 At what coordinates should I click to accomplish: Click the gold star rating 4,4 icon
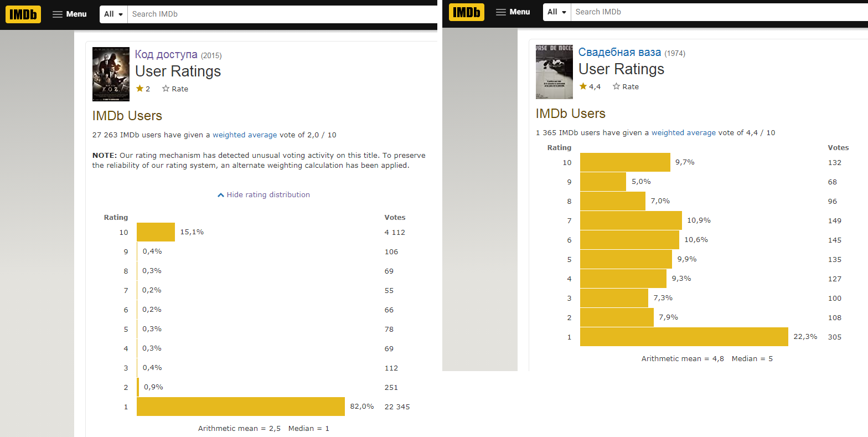583,86
